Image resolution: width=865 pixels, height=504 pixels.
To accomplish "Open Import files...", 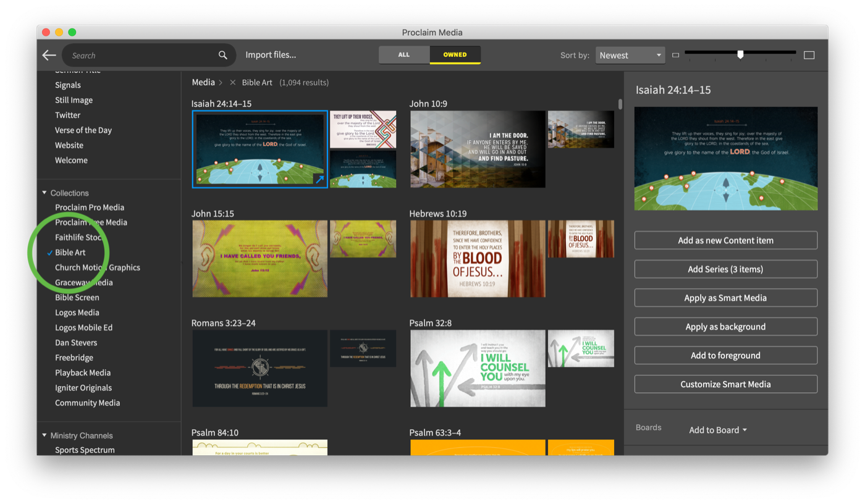I will (271, 54).
